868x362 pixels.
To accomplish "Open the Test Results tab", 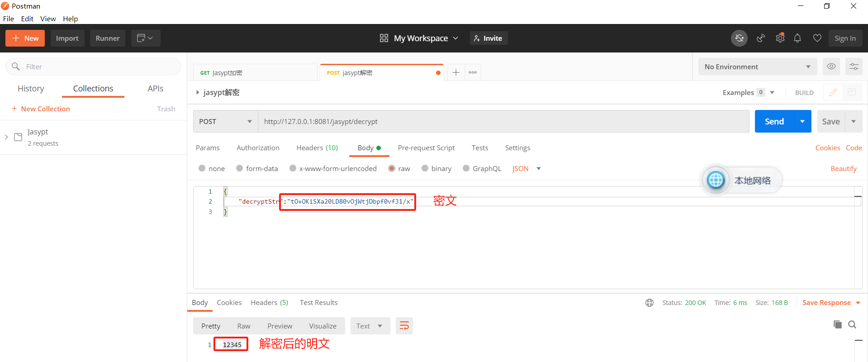I will [x=318, y=303].
